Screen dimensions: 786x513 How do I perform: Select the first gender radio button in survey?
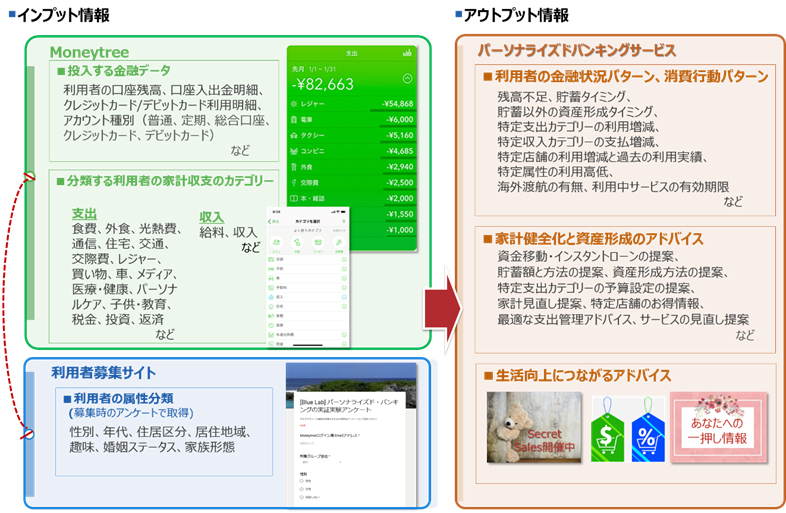pos(302,481)
